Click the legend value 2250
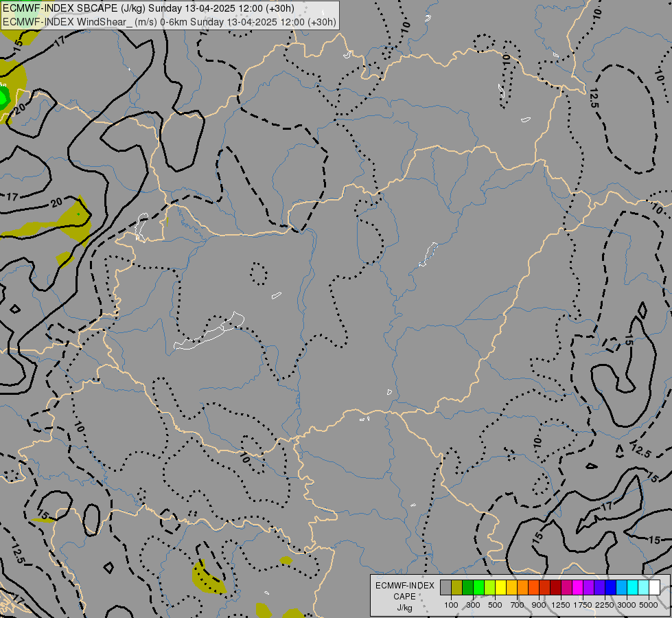Image resolution: width=672 pixels, height=618 pixels. [x=605, y=605]
